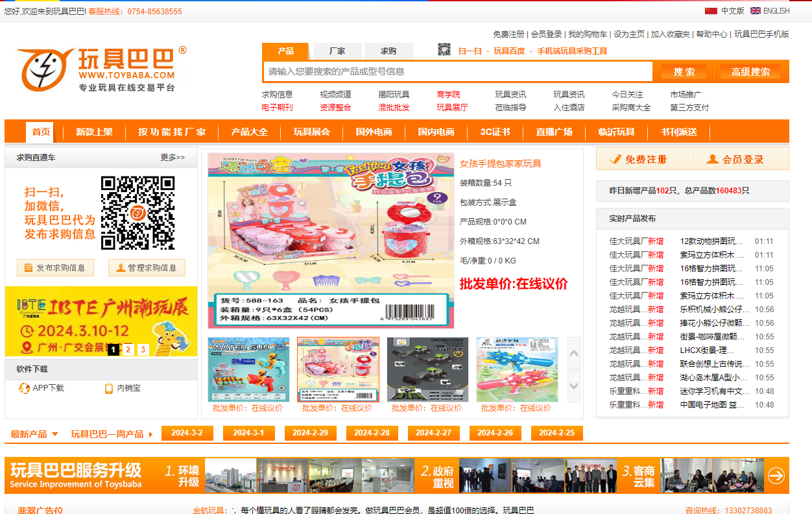Click the 会员登录 orange button
This screenshot has width=812, height=514.
(x=735, y=159)
